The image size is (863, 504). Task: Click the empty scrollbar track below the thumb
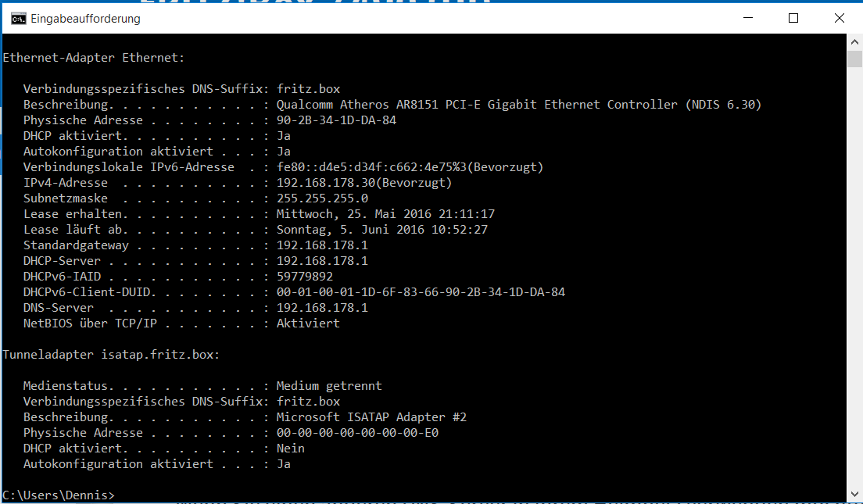pyautogui.click(x=854, y=275)
